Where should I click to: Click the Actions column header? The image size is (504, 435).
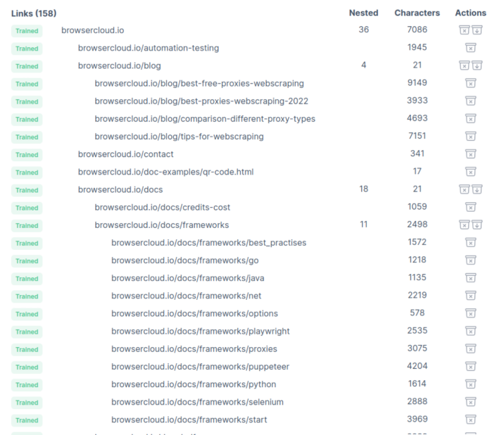point(471,13)
